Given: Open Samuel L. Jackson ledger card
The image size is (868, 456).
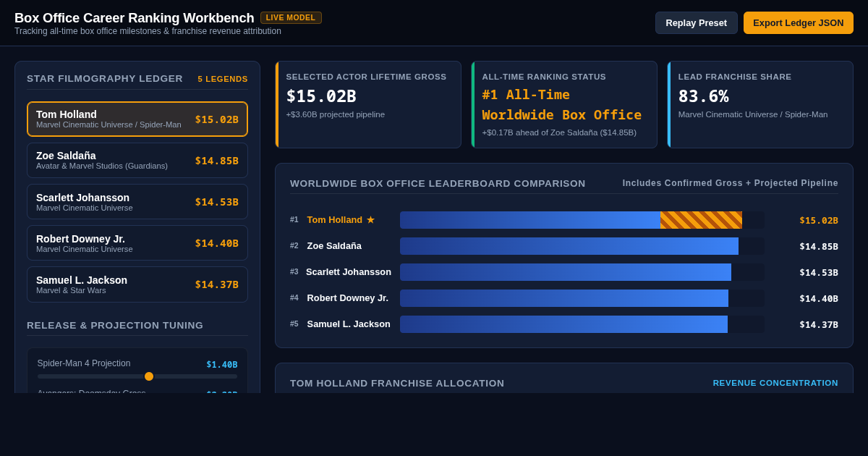Looking at the screenshot, I should point(137,284).
